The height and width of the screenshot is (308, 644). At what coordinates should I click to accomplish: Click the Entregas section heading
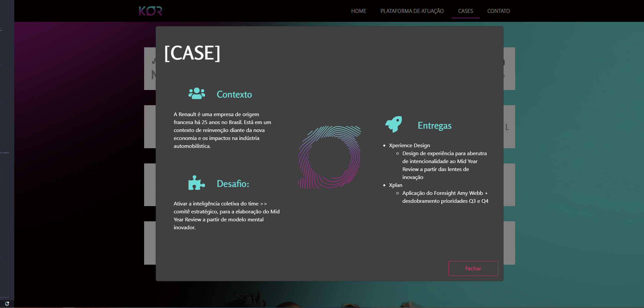click(434, 126)
